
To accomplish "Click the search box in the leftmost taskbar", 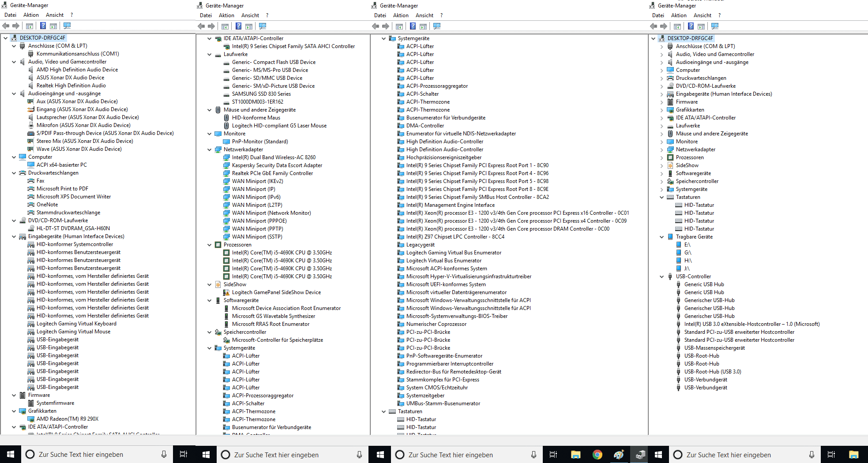I will tap(97, 455).
